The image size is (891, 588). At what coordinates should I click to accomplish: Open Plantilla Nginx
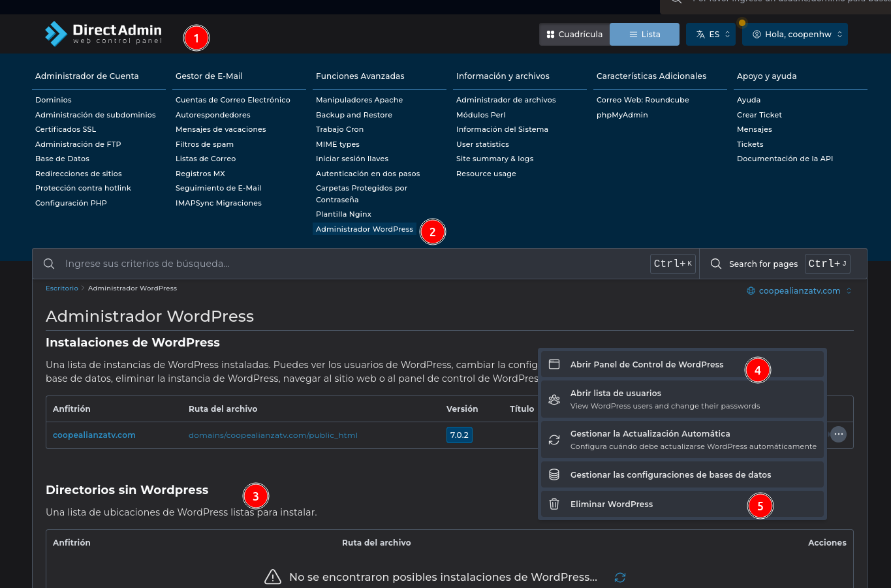coord(343,214)
